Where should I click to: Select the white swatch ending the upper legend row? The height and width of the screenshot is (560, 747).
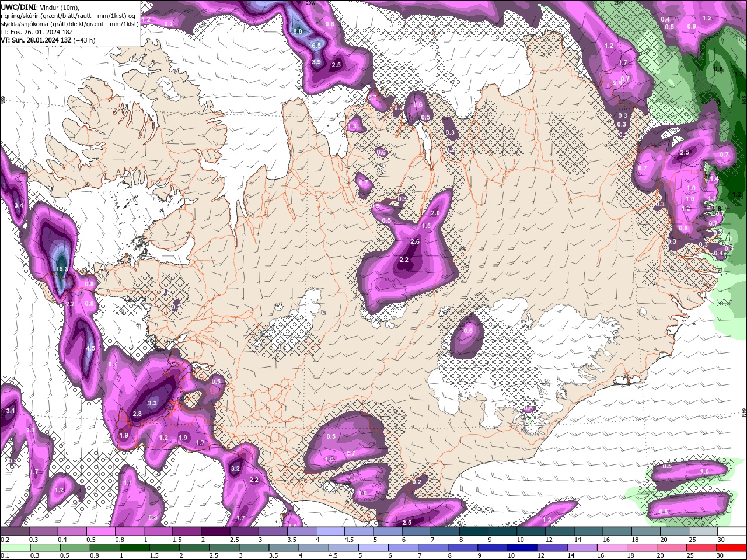[732, 531]
